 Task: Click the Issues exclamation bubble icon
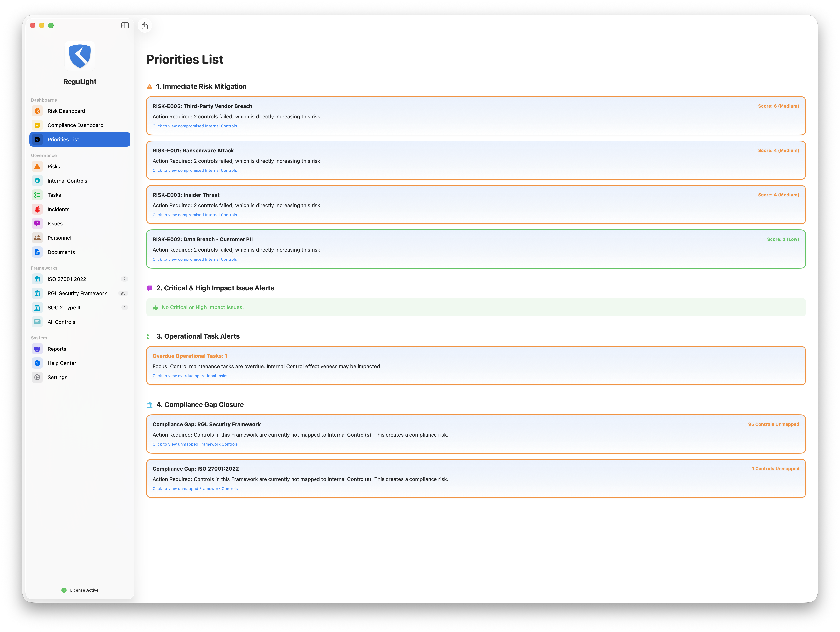coord(37,224)
